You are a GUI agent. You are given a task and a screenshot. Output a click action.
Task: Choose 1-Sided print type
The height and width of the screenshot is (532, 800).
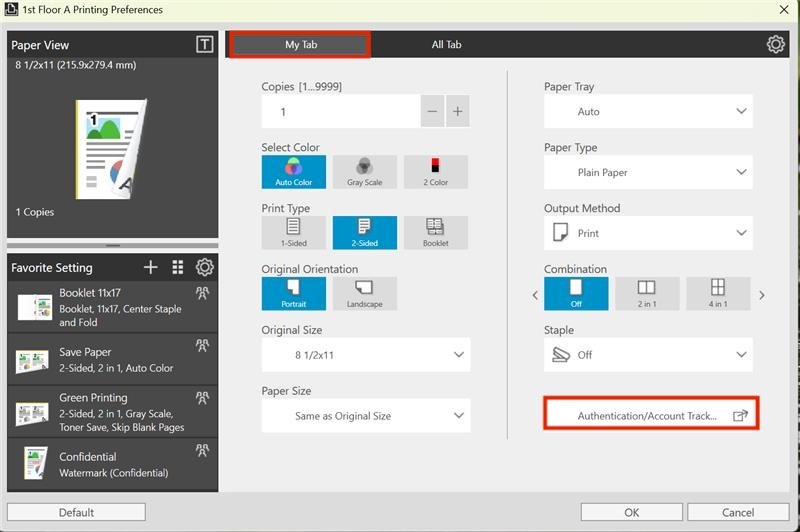[293, 233]
